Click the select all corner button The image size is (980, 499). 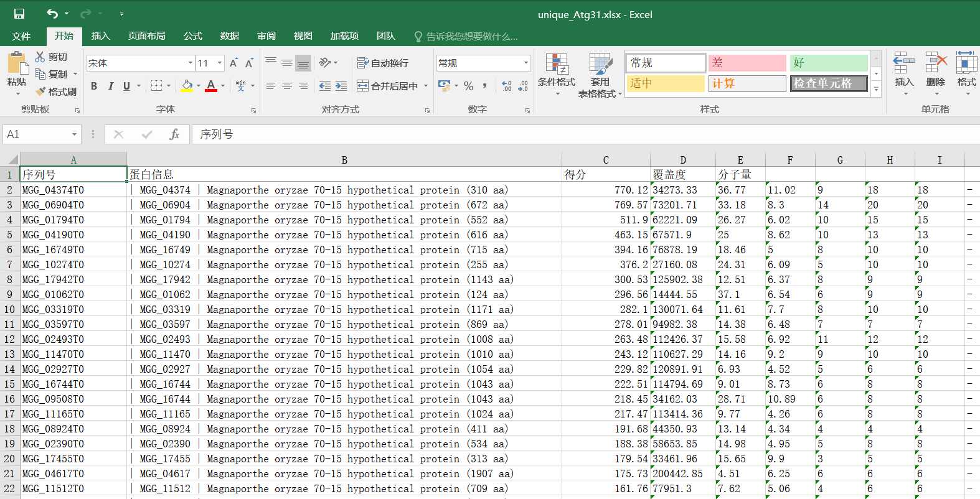coord(11,159)
